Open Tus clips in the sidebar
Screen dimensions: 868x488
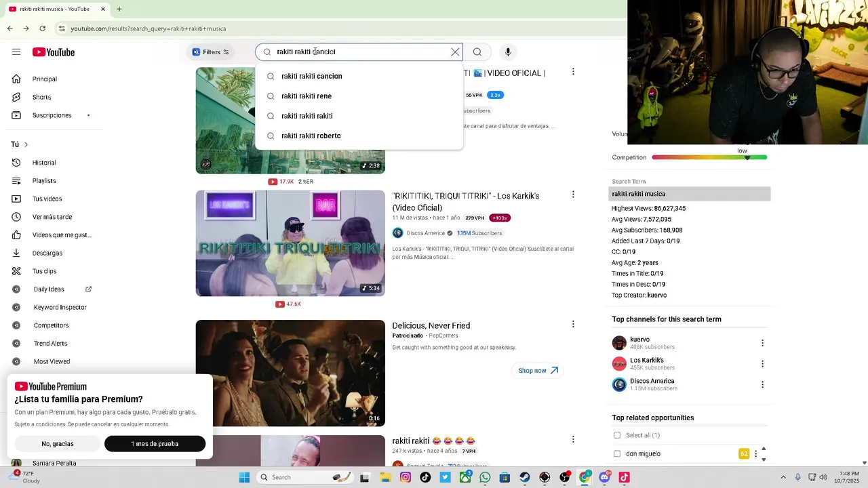pyautogui.click(x=44, y=271)
